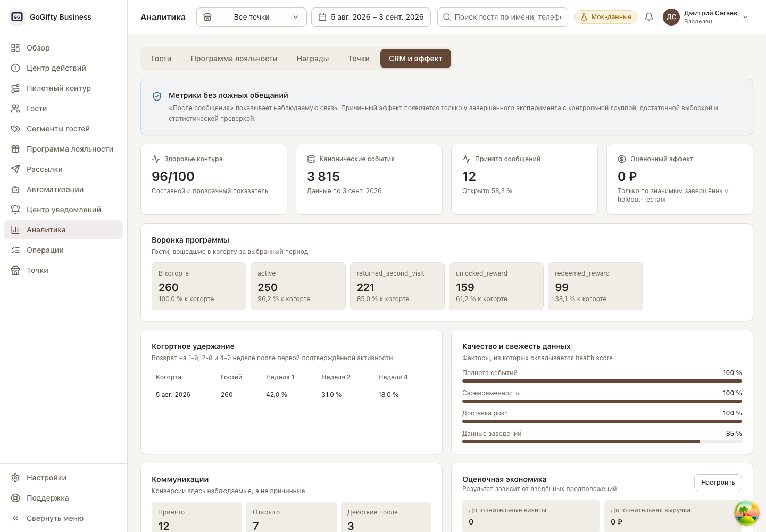The height and width of the screenshot is (532, 766).
Task: Click the Данные заведений progress bar
Action: pyautogui.click(x=602, y=442)
